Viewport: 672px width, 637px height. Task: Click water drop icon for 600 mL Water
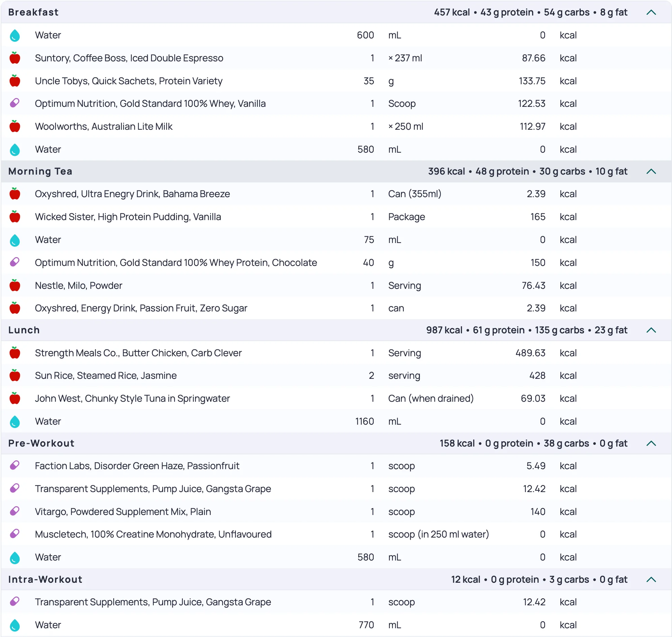click(x=14, y=35)
